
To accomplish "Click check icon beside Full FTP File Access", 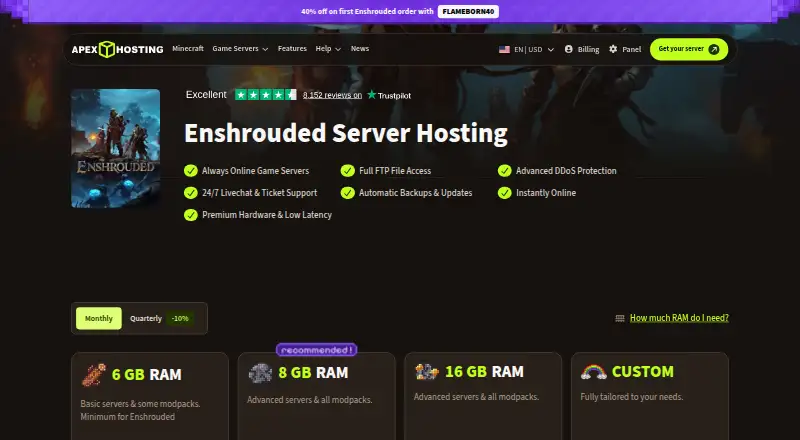I will tap(347, 170).
